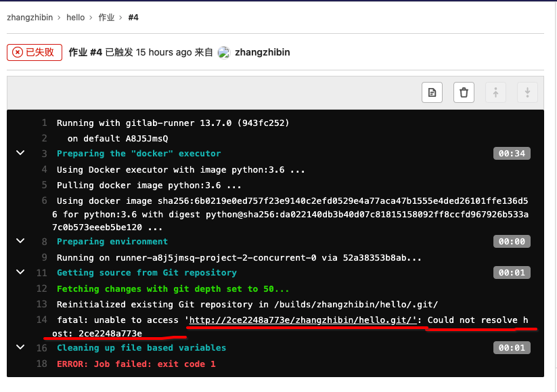Collapse the 'Preparing the docker executor' section
Viewport: 557px width, 392px height.
coord(20,153)
